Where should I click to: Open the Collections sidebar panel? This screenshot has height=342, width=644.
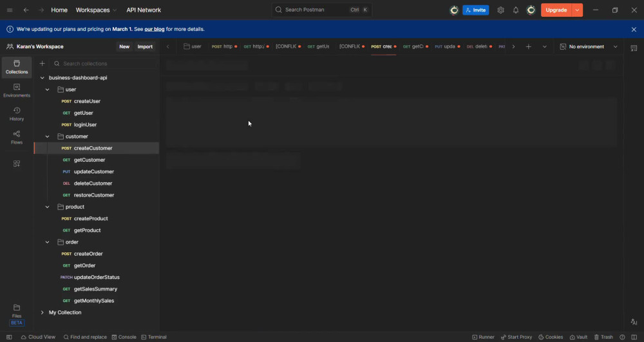pos(17,68)
